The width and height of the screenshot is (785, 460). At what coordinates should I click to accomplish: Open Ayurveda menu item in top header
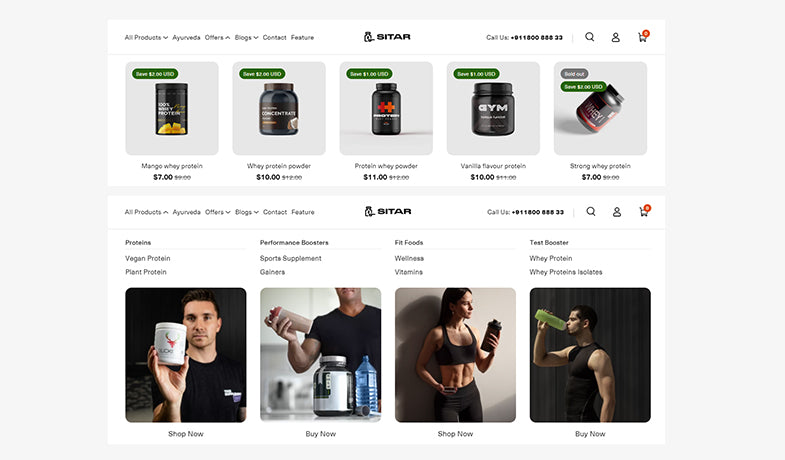(186, 38)
